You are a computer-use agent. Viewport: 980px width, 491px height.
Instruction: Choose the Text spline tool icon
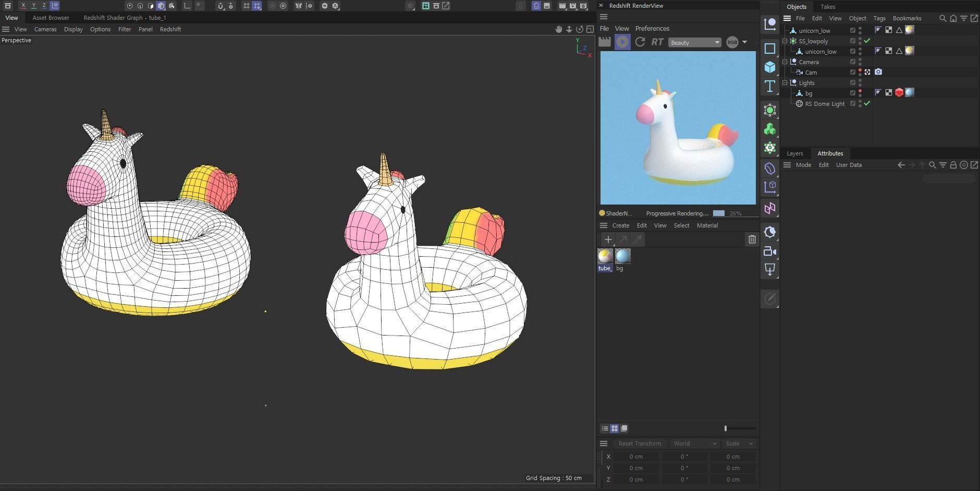pyautogui.click(x=769, y=86)
